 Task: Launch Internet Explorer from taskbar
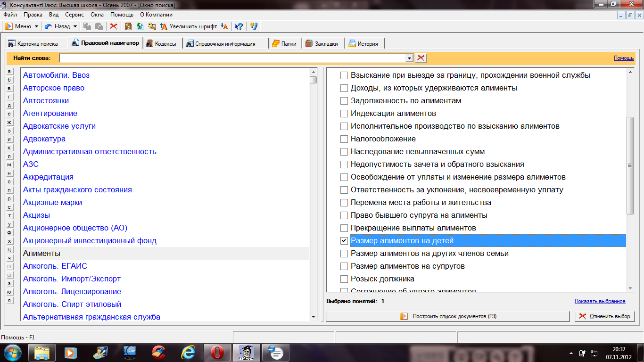click(x=187, y=352)
